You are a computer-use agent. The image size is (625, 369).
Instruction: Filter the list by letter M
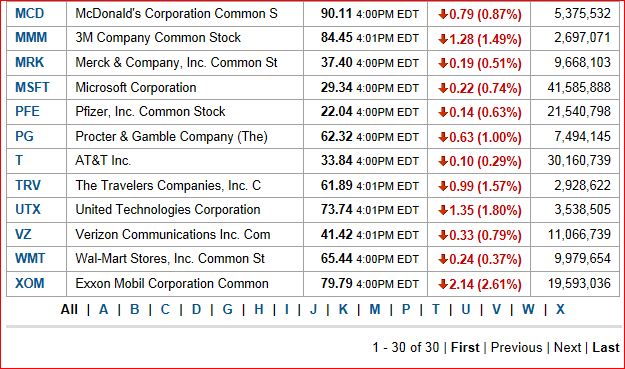[375, 310]
